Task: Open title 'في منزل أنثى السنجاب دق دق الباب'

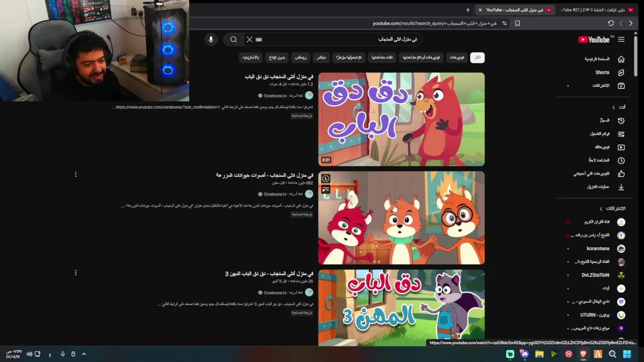Action: click(279, 76)
